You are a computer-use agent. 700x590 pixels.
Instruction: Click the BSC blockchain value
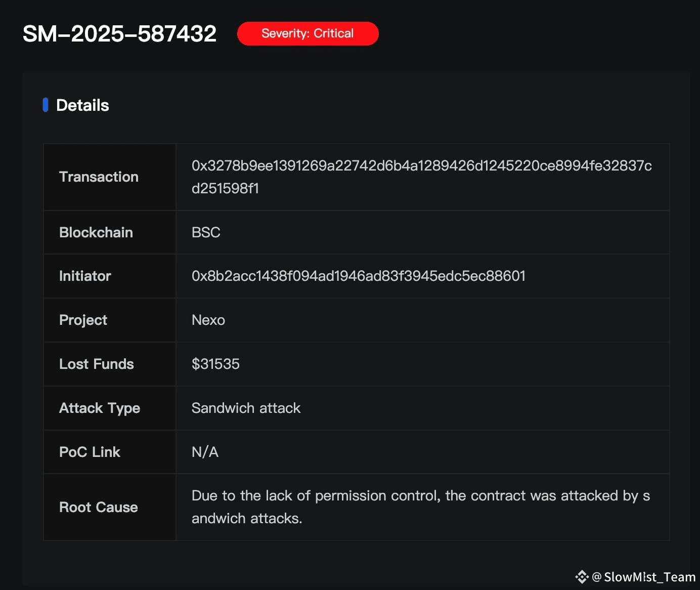point(206,232)
